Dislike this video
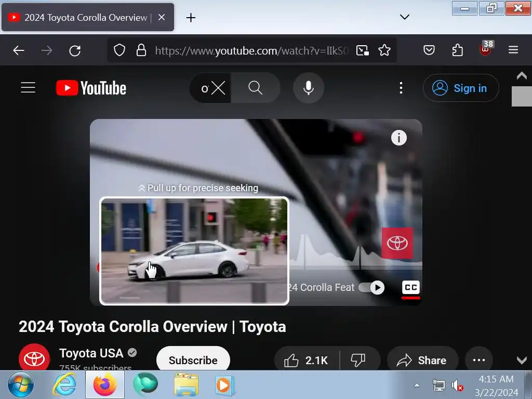 pos(358,360)
